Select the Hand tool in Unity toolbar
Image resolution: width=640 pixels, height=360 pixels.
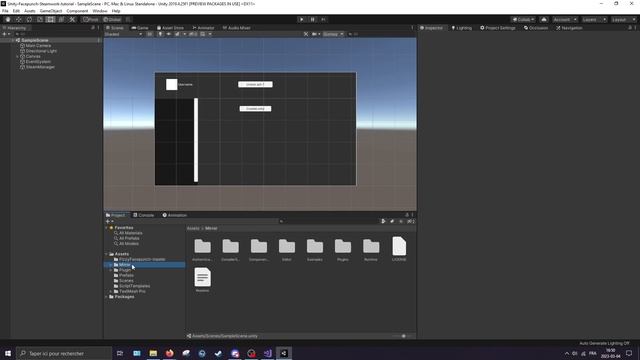(x=8, y=20)
